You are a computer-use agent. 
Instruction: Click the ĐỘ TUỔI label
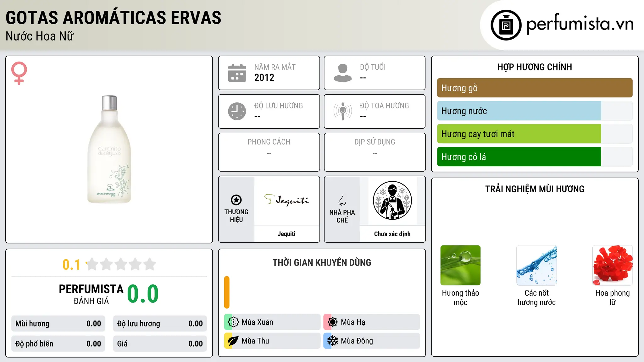(373, 67)
